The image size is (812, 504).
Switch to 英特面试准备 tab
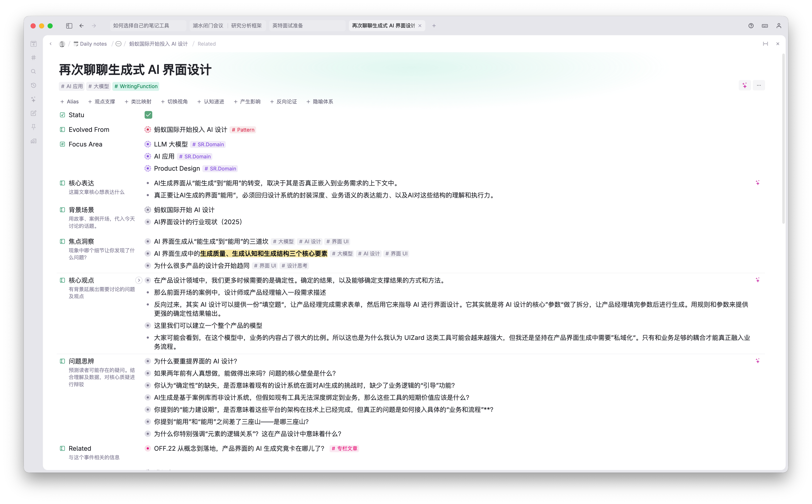click(x=287, y=26)
